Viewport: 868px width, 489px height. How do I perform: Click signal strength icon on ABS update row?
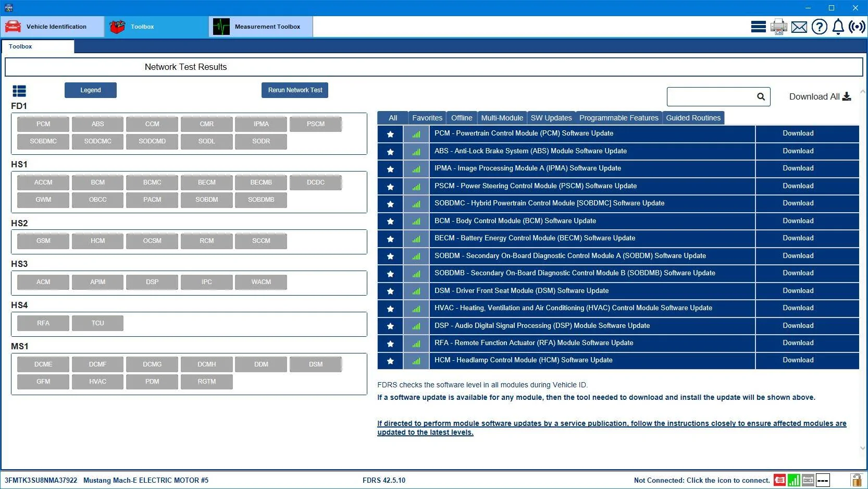[416, 152]
